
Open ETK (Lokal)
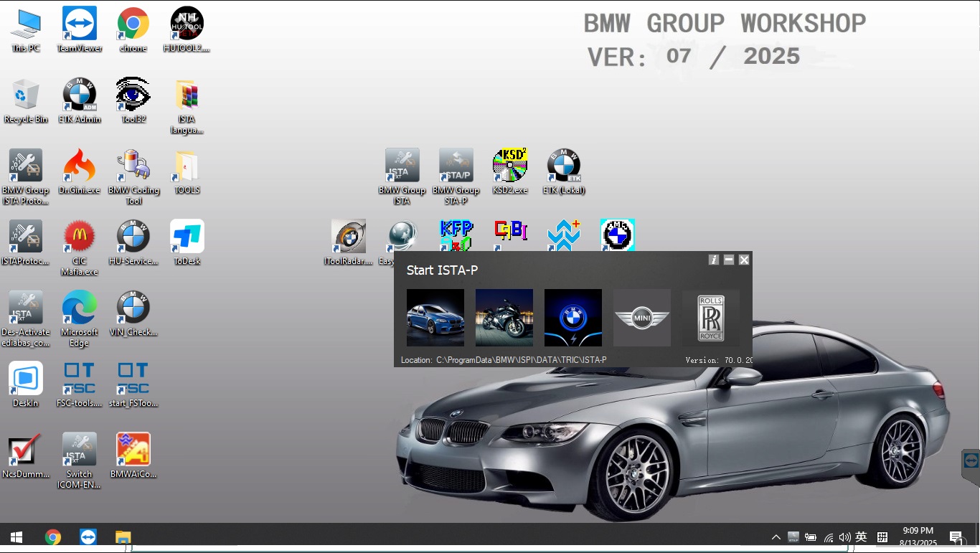coord(564,165)
